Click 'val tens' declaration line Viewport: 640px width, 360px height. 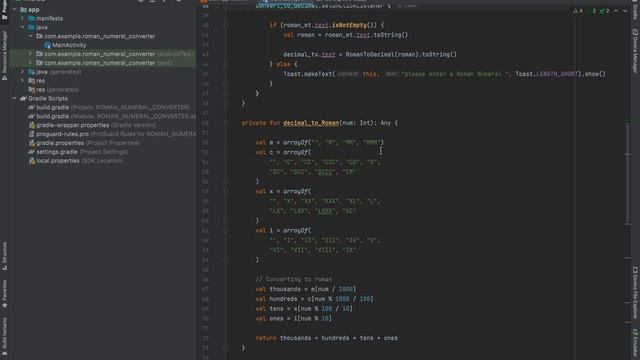304,309
